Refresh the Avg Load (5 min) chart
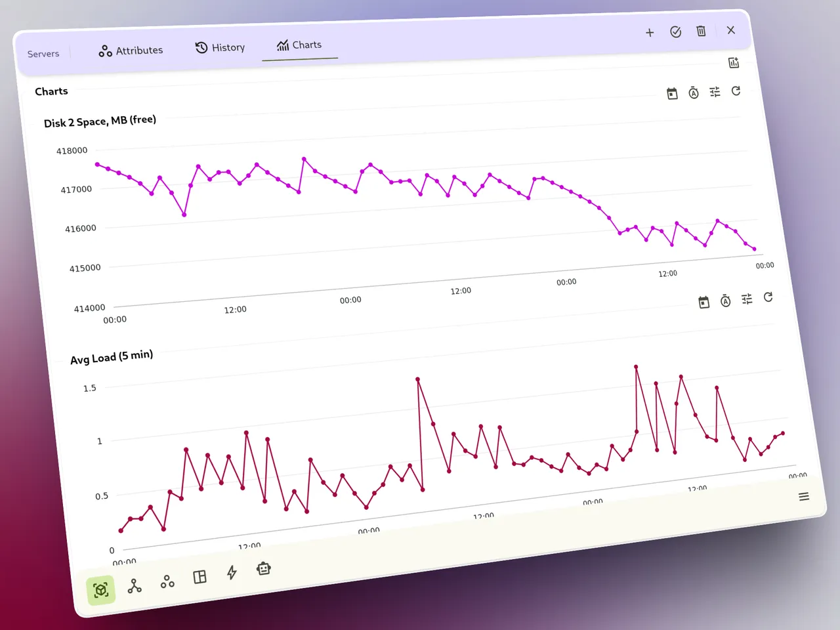The width and height of the screenshot is (840, 630). [x=768, y=297]
